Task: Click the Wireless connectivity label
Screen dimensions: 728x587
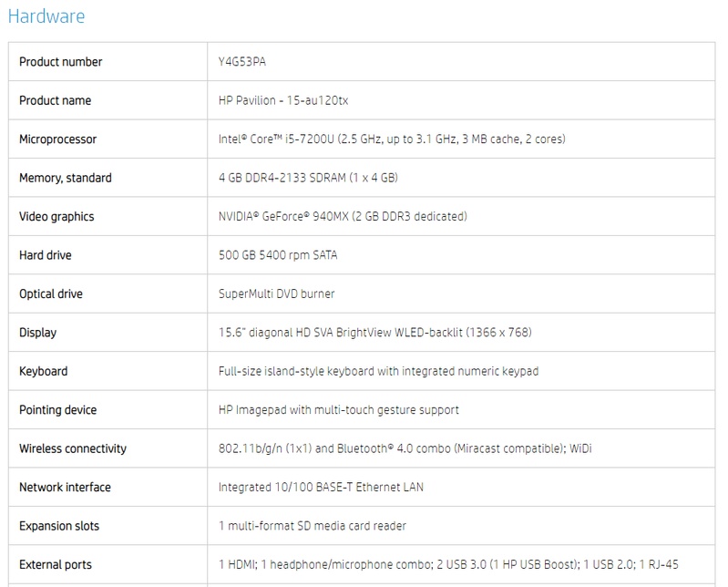Action: coord(72,448)
